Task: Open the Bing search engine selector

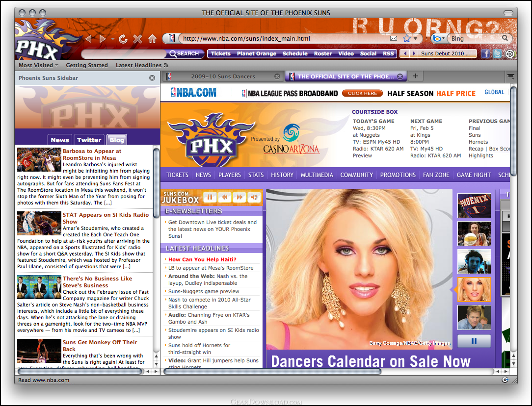Action: click(x=438, y=38)
